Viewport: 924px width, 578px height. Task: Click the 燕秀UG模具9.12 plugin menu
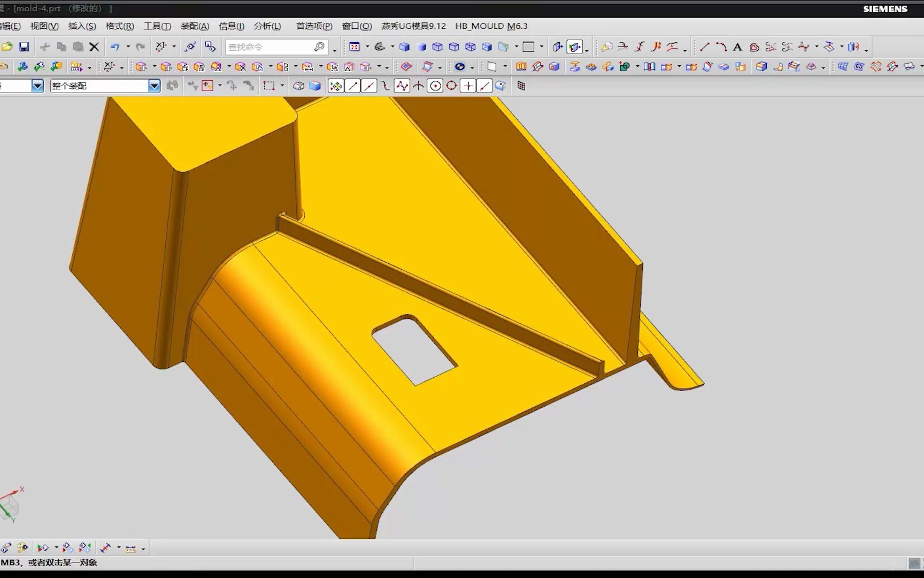pyautogui.click(x=413, y=26)
